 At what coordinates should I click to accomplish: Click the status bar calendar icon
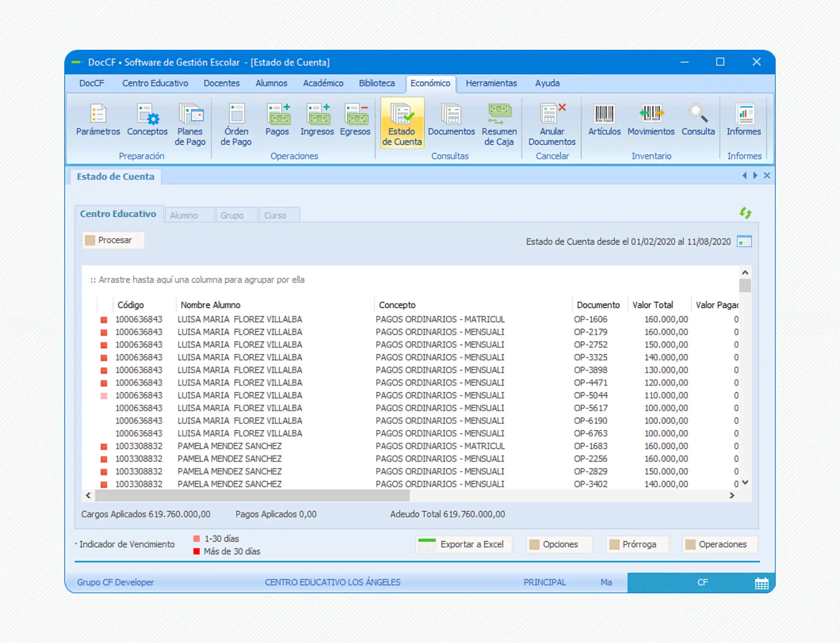[x=761, y=583]
